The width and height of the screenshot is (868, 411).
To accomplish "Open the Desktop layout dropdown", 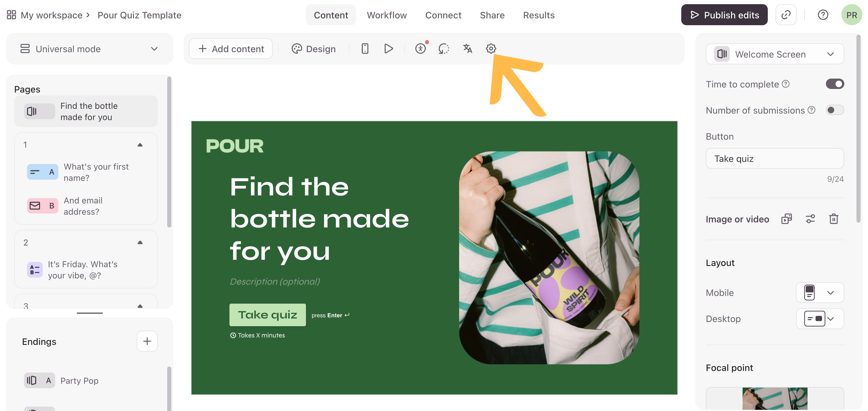I will click(820, 318).
